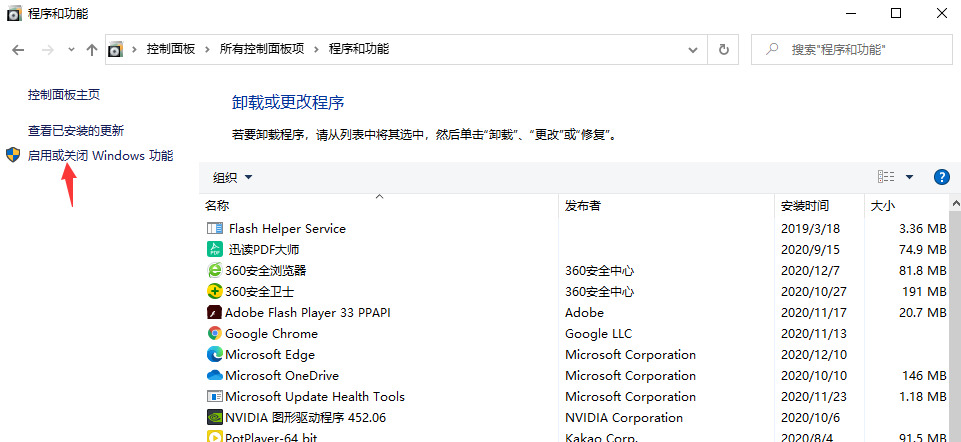The height and width of the screenshot is (442, 961).
Task: Go up one level with up arrow
Action: (92, 49)
